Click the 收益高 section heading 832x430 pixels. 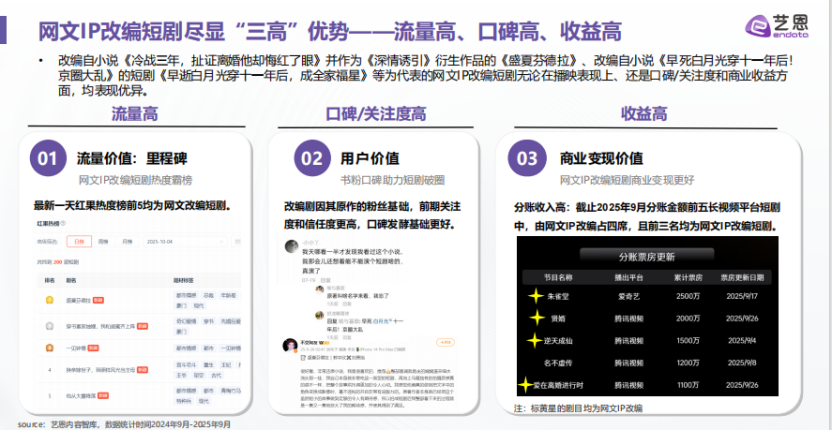[644, 114]
